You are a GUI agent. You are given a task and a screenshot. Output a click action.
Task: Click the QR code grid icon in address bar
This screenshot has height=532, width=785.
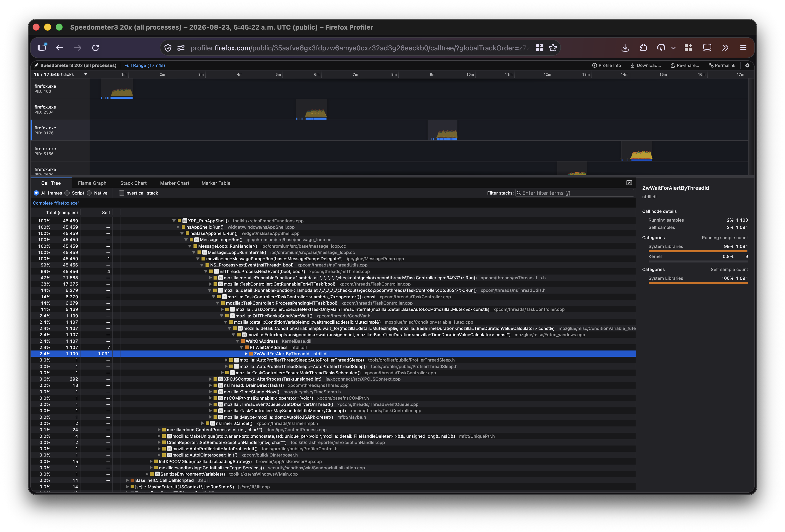coord(540,48)
